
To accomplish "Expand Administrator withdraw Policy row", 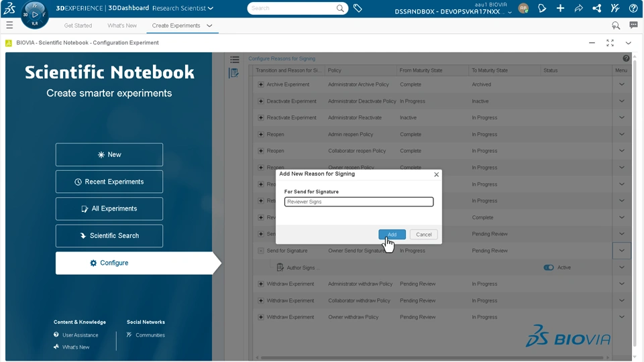I will 261,284.
